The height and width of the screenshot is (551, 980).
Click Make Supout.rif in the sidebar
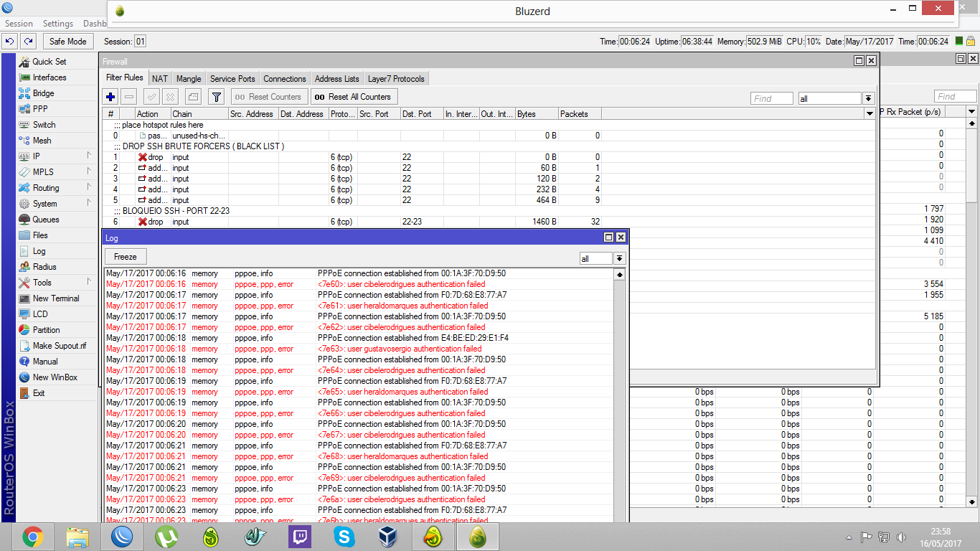(59, 346)
